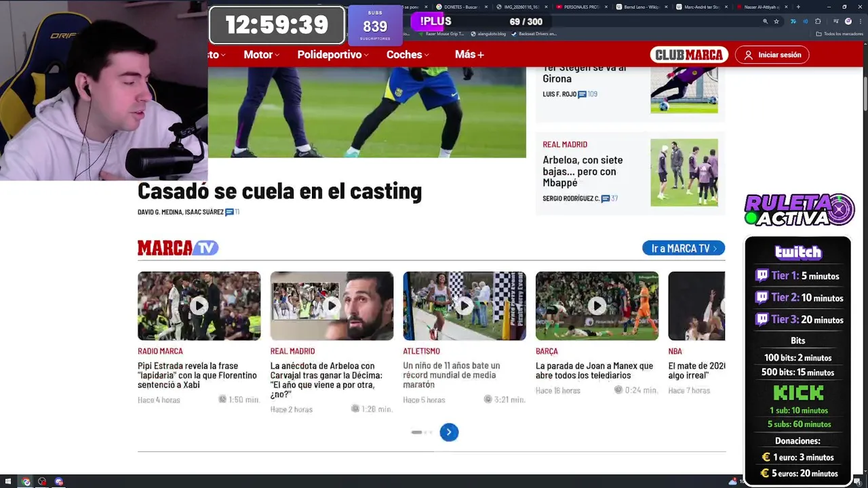
Task: Click the carousel pagination dots
Action: coord(422,432)
